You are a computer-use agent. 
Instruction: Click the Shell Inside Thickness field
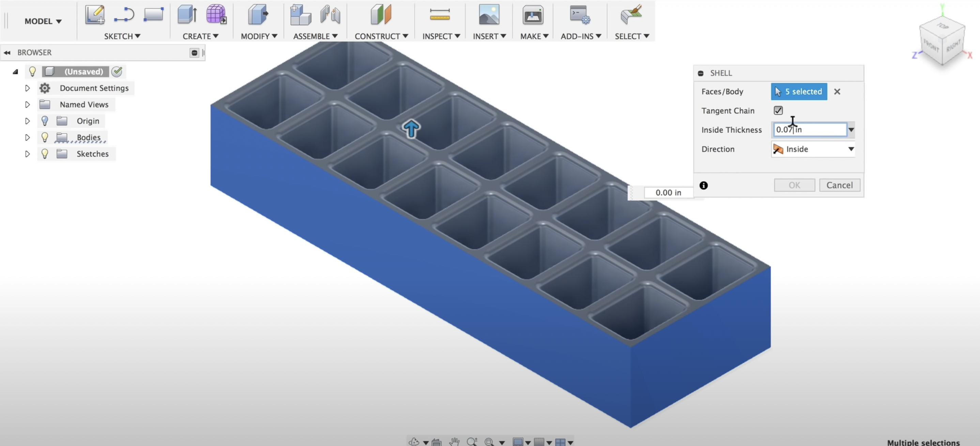point(809,130)
